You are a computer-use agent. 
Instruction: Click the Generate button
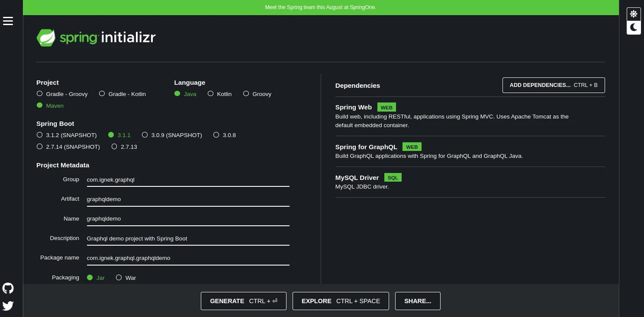244,301
